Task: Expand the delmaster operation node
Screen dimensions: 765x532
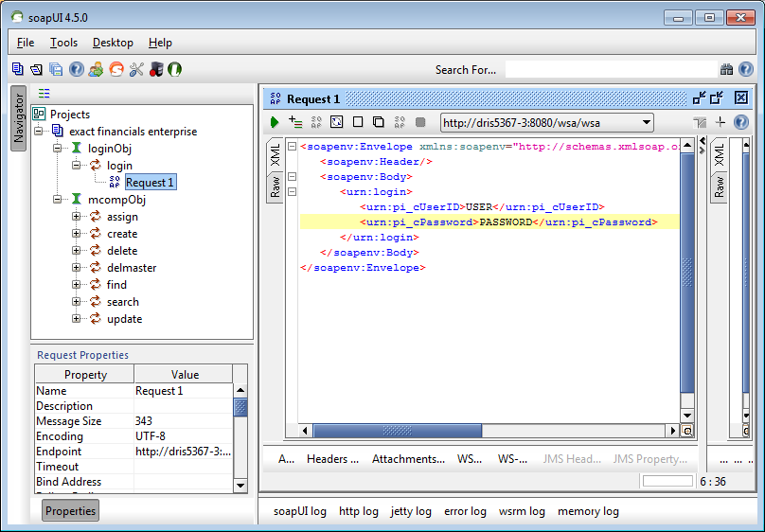Action: tap(76, 267)
